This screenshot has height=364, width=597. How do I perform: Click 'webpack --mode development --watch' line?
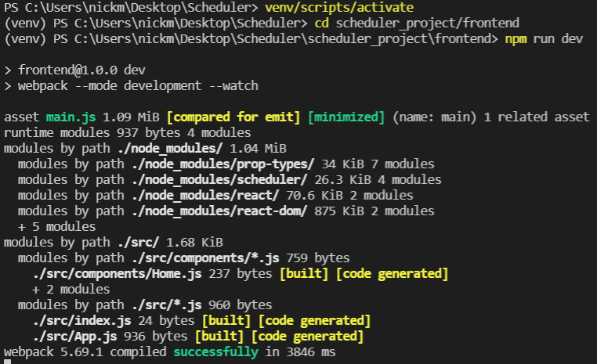click(131, 86)
